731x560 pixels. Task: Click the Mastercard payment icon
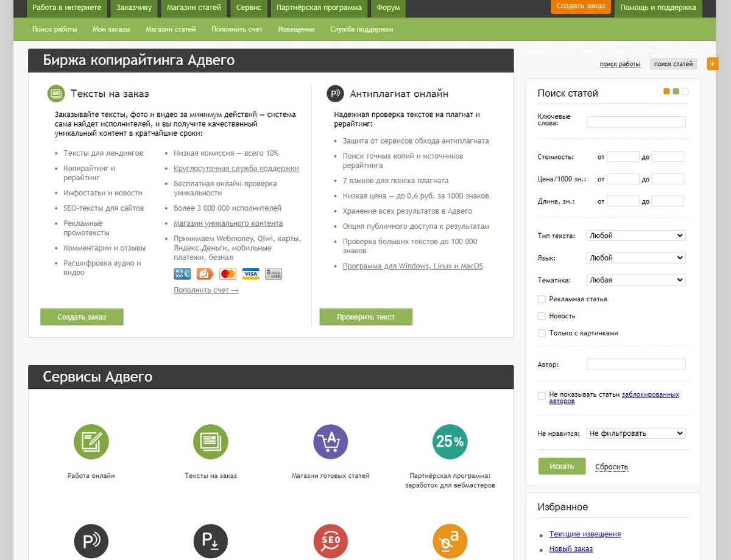[228, 274]
